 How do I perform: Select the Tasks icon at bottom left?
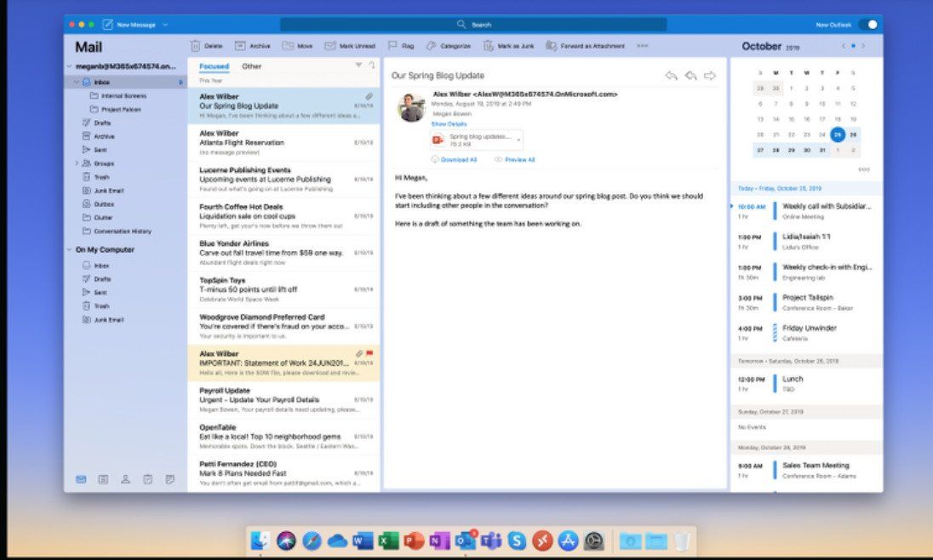(148, 479)
